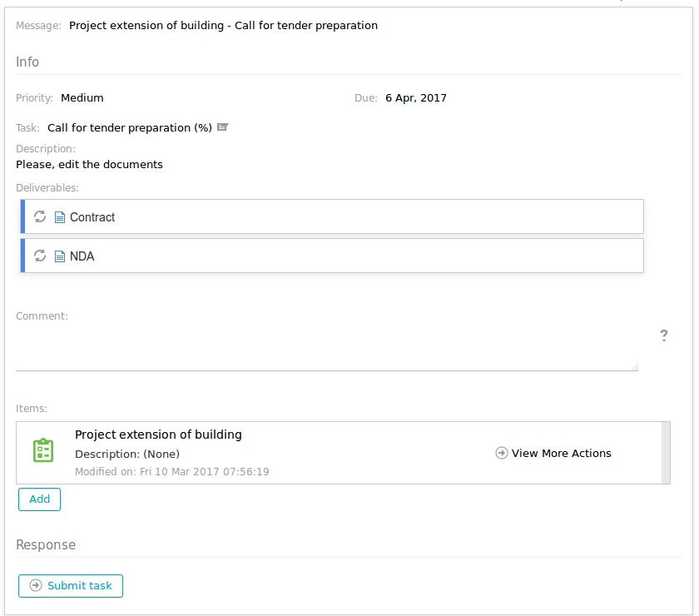The width and height of the screenshot is (699, 616).
Task: Click the Submit task arrow icon
Action: 36,585
